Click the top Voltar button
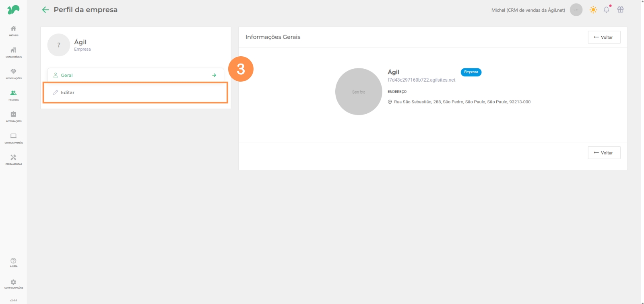This screenshot has width=644, height=304. (x=604, y=37)
